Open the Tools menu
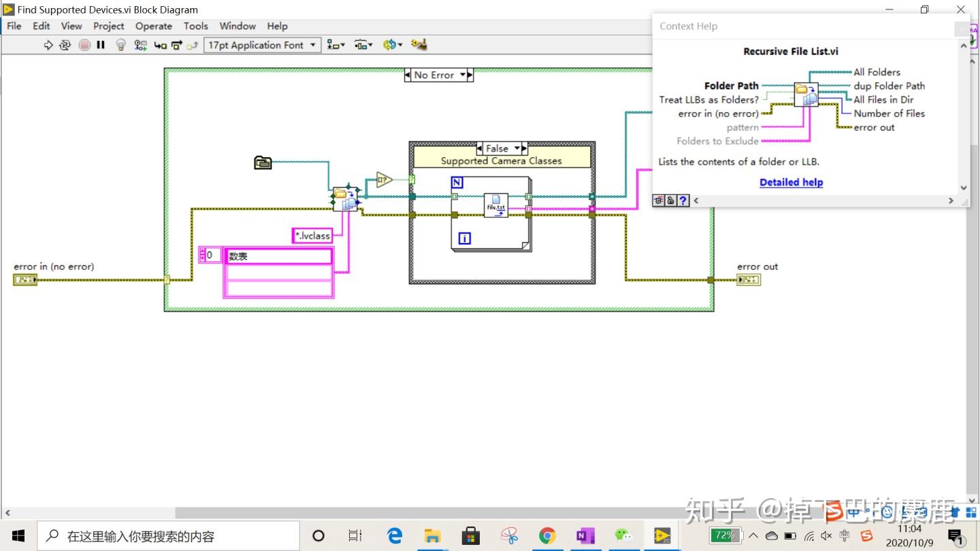The height and width of the screenshot is (551, 980). tap(195, 26)
